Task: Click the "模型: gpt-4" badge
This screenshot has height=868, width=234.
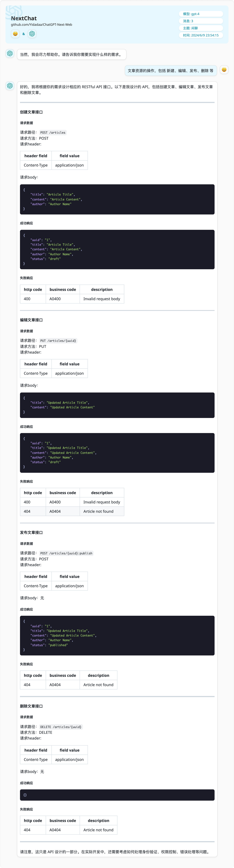Action: pos(201,14)
